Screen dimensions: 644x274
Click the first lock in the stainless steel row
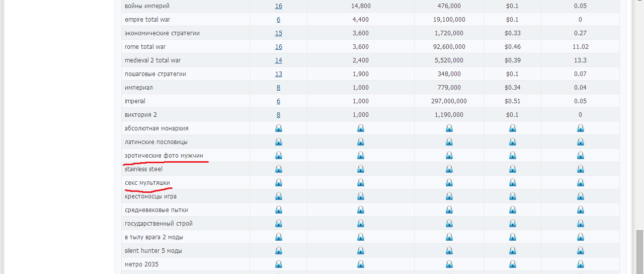(279, 169)
